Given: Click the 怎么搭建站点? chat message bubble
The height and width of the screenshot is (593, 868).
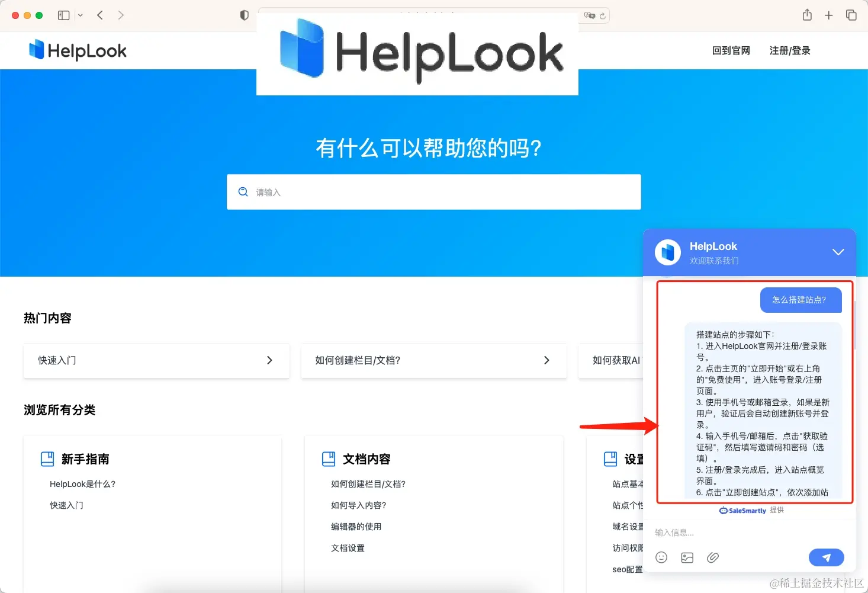Looking at the screenshot, I should click(x=801, y=300).
